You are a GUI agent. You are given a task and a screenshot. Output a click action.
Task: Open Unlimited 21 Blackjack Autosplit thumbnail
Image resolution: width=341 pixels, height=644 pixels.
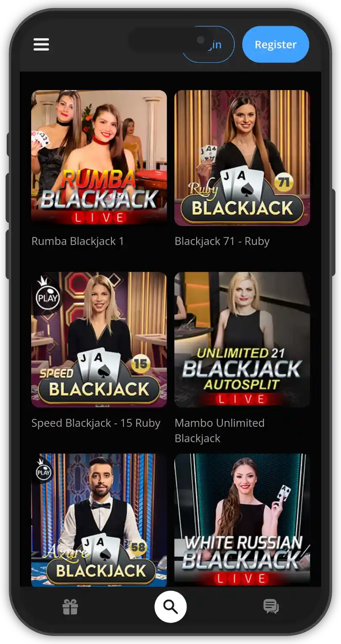(242, 340)
